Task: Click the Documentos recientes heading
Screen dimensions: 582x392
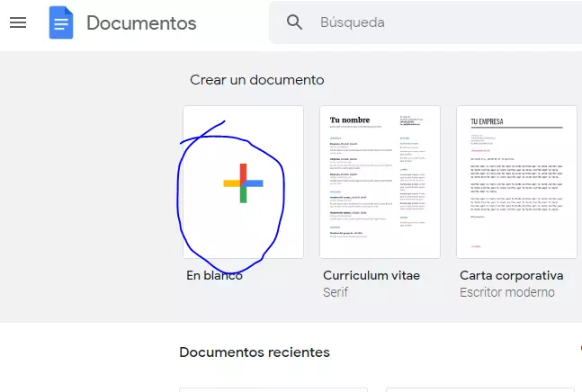Action: (255, 352)
